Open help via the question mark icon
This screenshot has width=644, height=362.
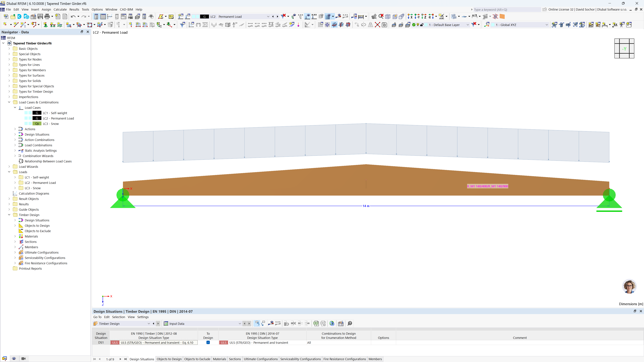coord(350,323)
